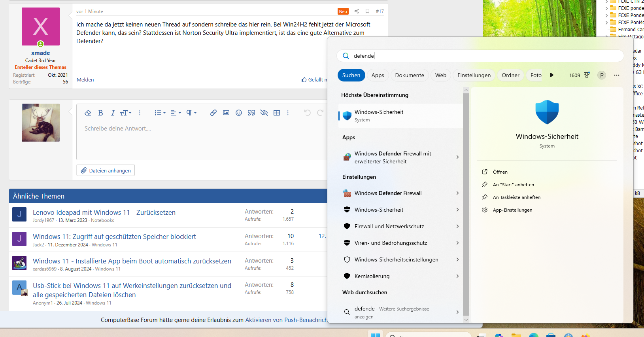Click the search results scrollbar down arrow
The image size is (644, 337).
(466, 320)
